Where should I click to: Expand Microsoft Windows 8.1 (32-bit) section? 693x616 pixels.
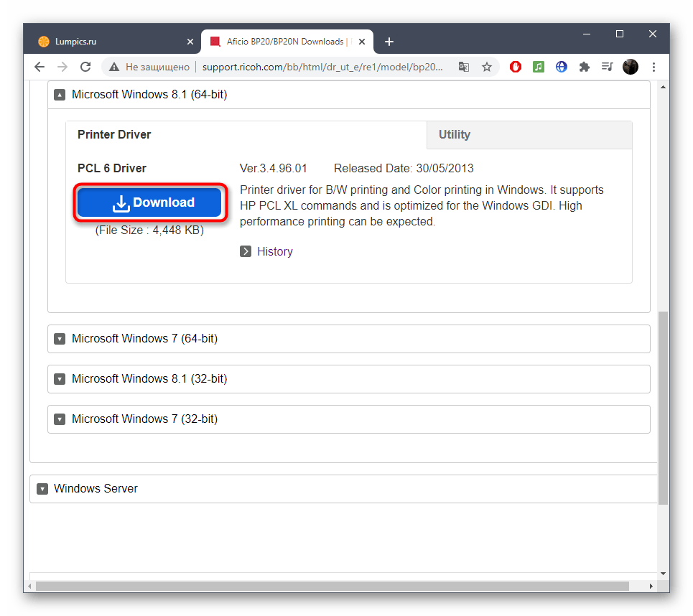[349, 379]
